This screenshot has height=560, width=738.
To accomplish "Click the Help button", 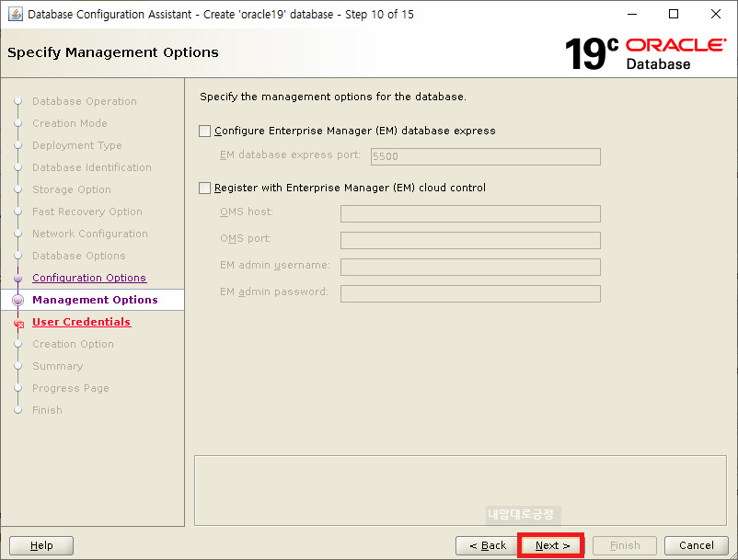I will pos(41,545).
